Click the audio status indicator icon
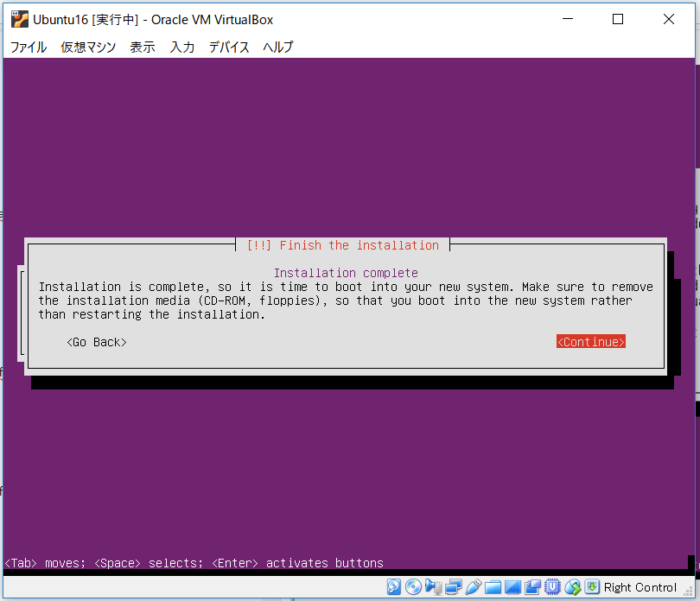 (433, 586)
